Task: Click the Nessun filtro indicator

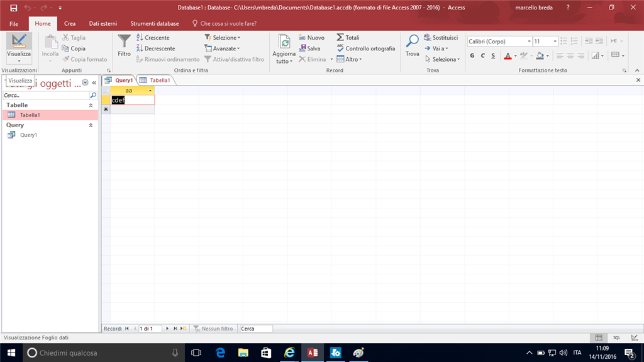Action: point(214,328)
